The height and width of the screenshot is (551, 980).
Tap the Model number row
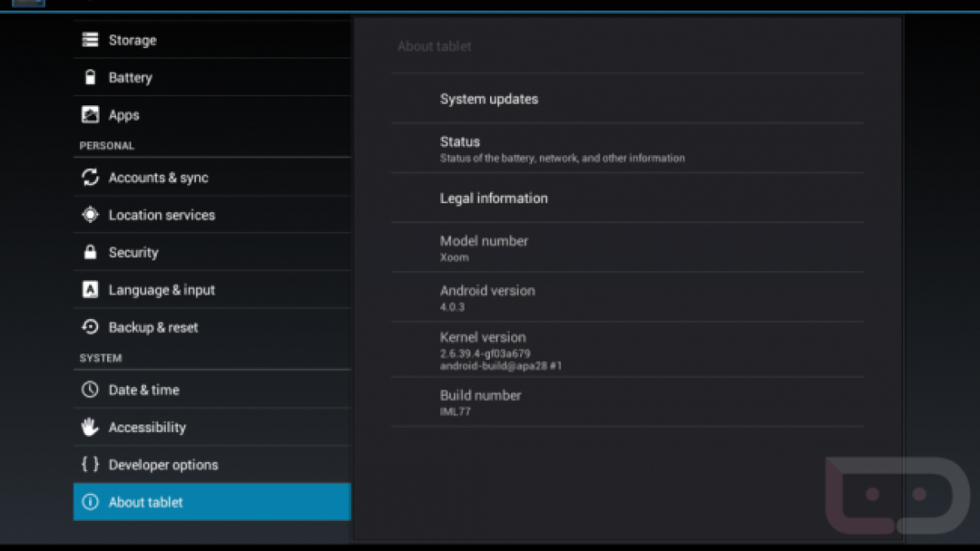pyautogui.click(x=626, y=248)
